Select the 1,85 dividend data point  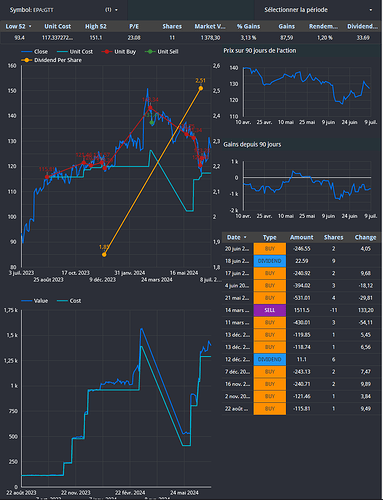(104, 255)
